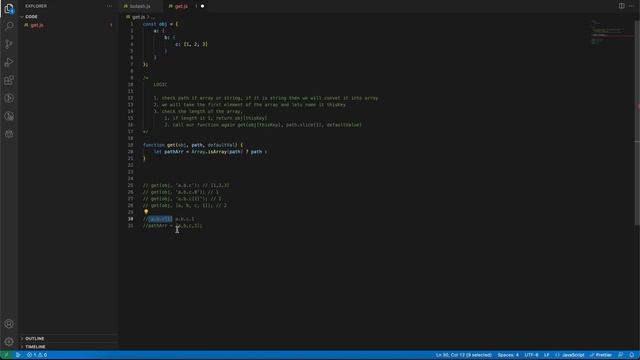Click the run icon in status bar
Viewport: 640px width, 360px height.
(18, 355)
